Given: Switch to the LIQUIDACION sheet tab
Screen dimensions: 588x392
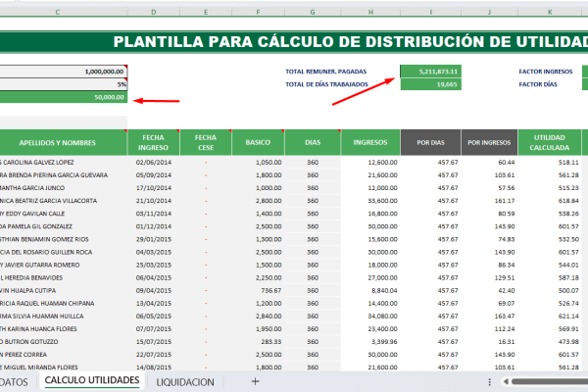Looking at the screenshot, I should (185, 382).
